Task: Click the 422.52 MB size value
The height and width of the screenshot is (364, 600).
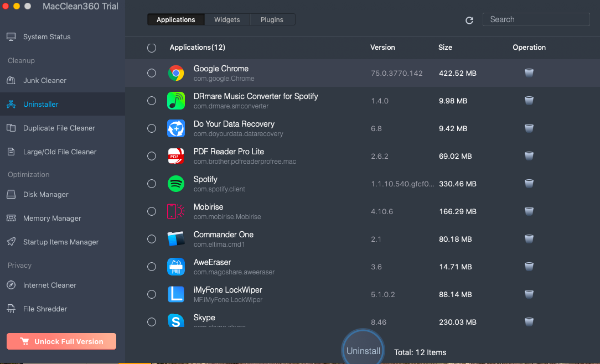Action: (x=458, y=73)
